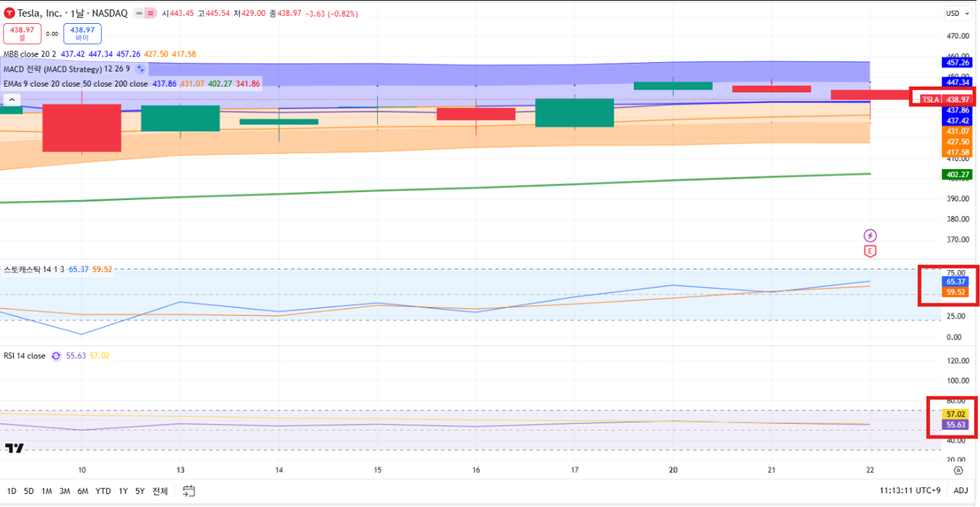Select the 3M range tab
Screen dimensions: 980x507
coord(64,491)
